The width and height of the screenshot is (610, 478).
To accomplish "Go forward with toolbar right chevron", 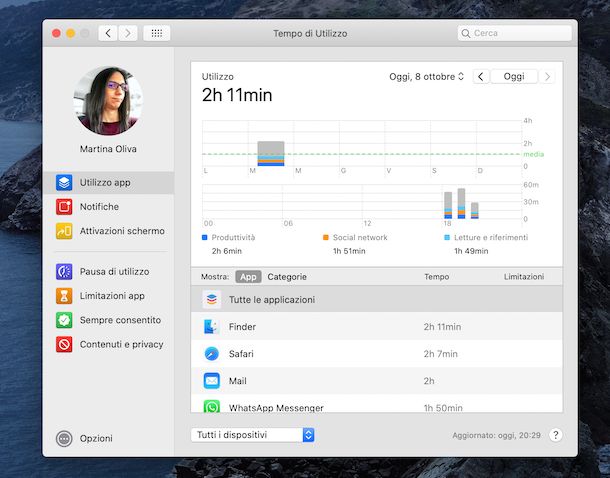I will pos(128,33).
